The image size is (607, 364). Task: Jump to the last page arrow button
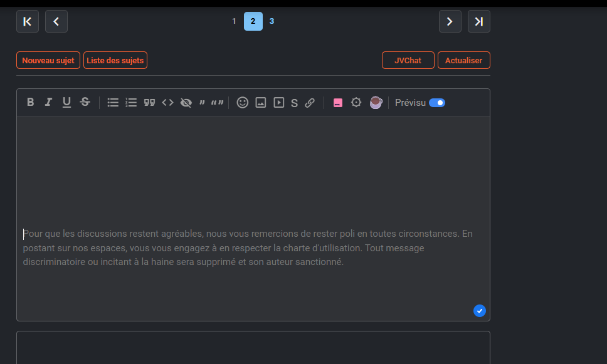479,21
